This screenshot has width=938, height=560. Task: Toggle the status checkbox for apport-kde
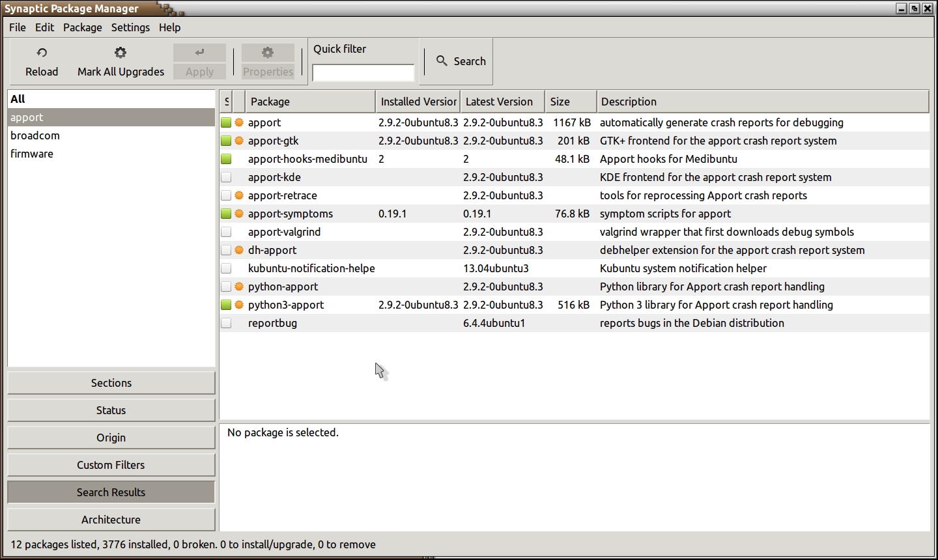point(226,177)
